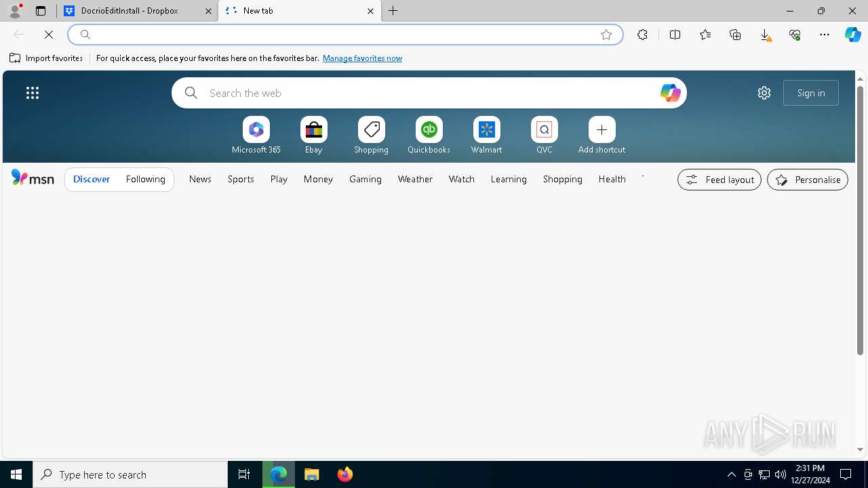Click the msn logo

tap(33, 178)
